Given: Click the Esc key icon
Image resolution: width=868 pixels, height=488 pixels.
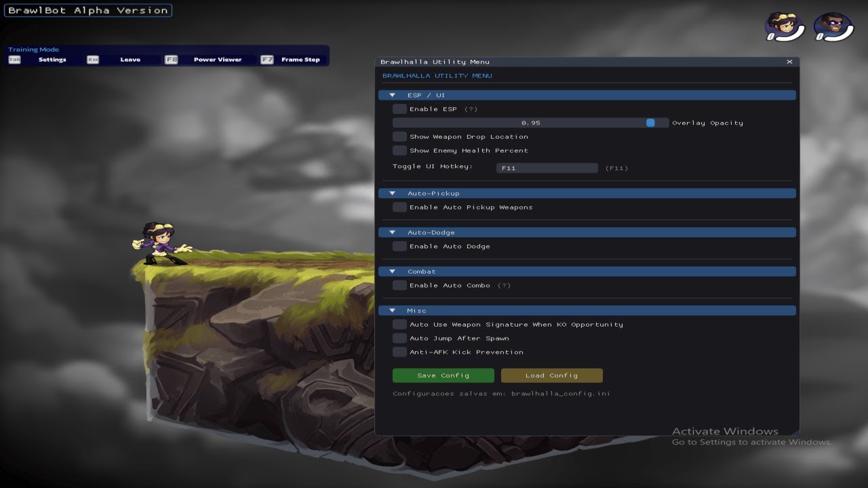Looking at the screenshot, I should point(93,60).
